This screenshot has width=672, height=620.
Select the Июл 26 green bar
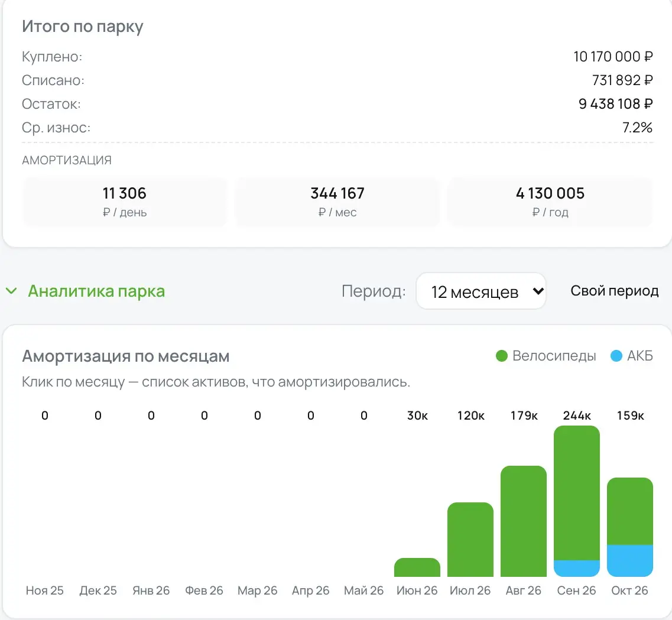point(470,540)
